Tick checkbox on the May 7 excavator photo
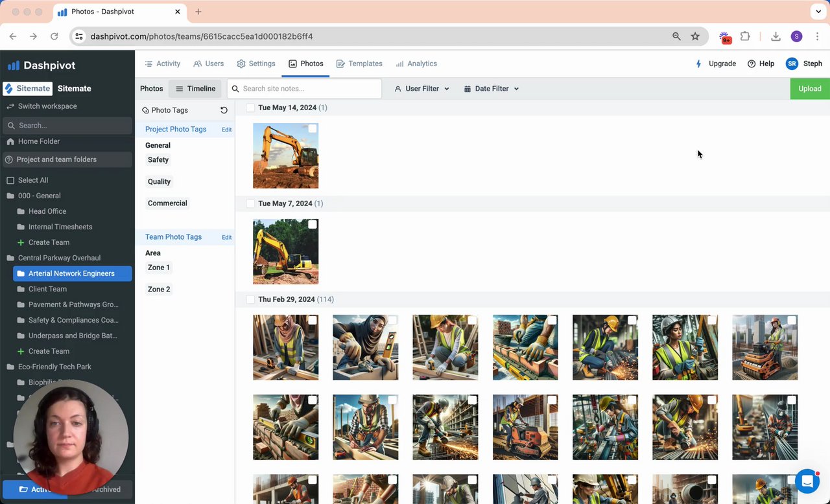The width and height of the screenshot is (830, 504). (313, 224)
